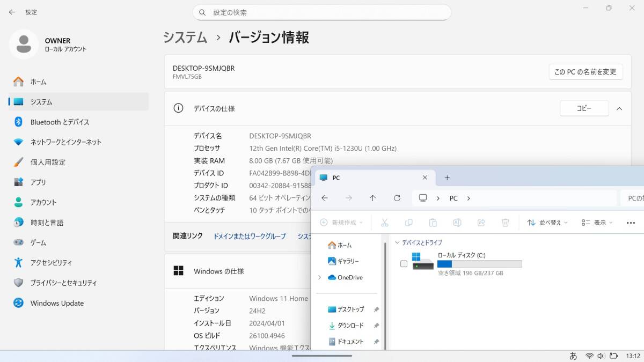Screen dimensions: 644x362
Task: Open the see more (…) toolbar menu
Action: 631,223
